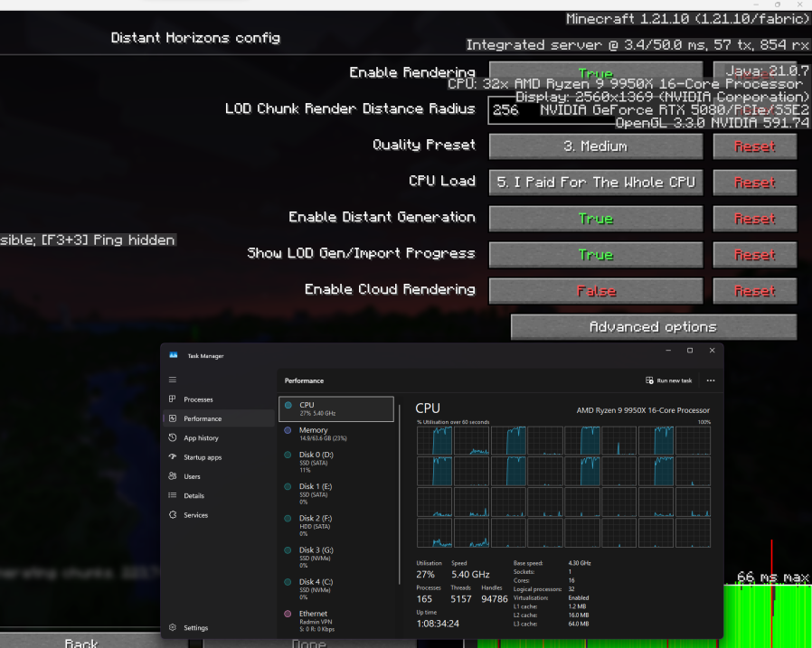812x648 pixels.
Task: Select Disk 2 (F:) resource
Action: click(336, 525)
